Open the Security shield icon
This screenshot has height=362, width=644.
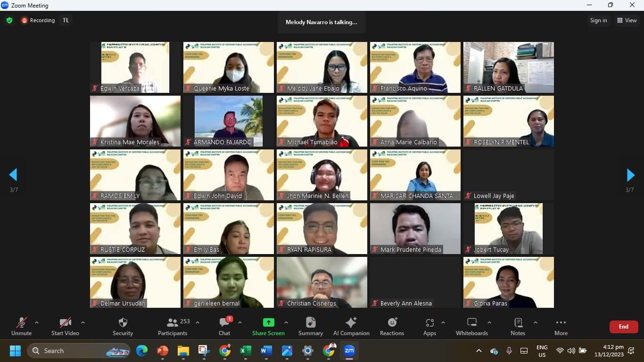[x=123, y=323]
